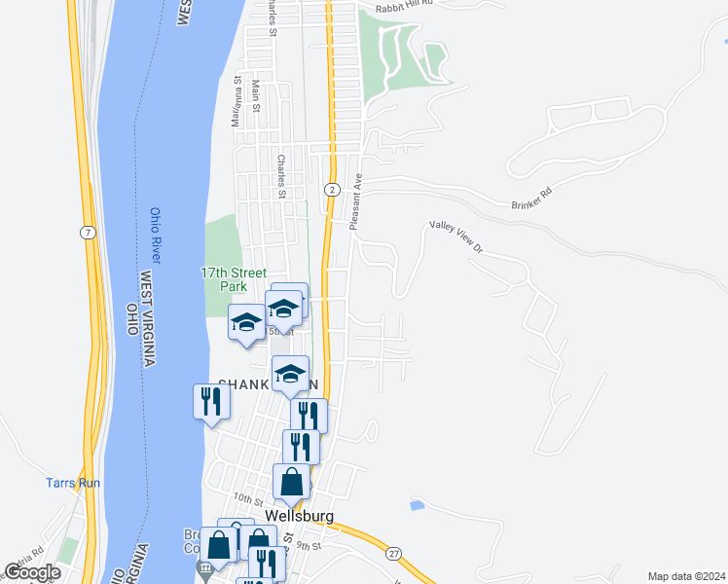Click the Brinker Rd street label
Viewport: 728px width, 584px height.
(531, 198)
